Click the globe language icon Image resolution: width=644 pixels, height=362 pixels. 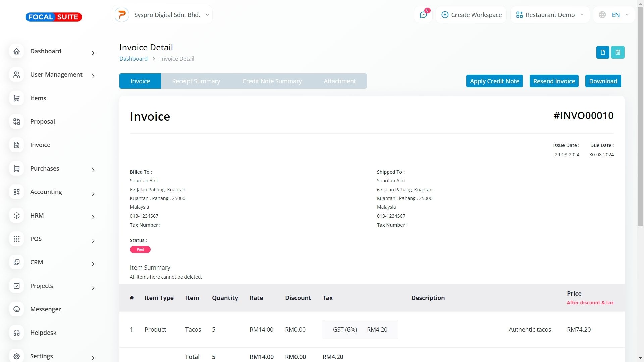(602, 15)
